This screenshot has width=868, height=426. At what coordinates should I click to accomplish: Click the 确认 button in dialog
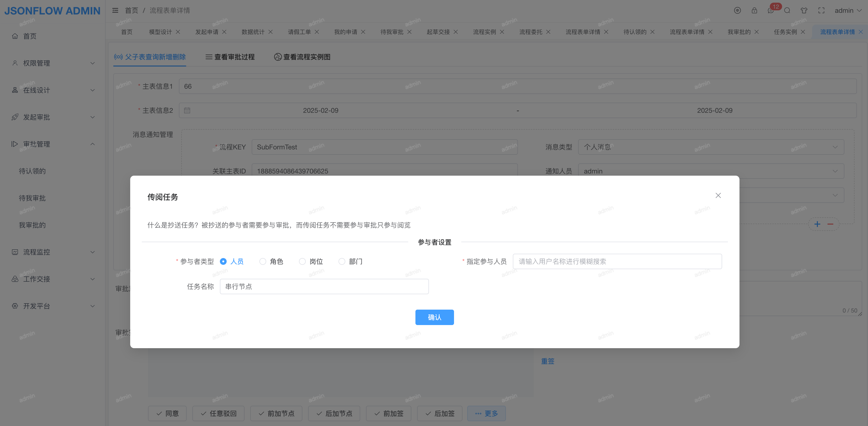pyautogui.click(x=434, y=317)
